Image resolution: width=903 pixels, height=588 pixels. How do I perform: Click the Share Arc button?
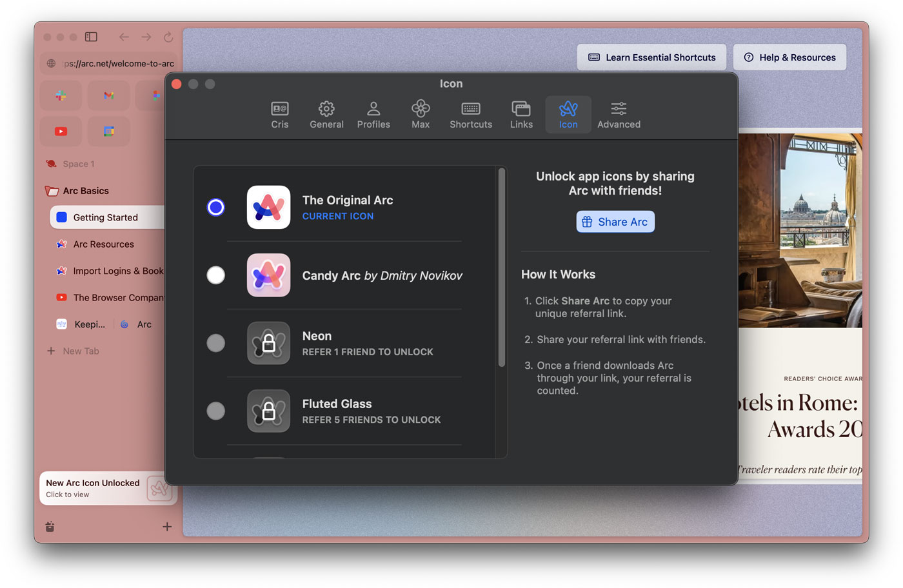tap(615, 222)
